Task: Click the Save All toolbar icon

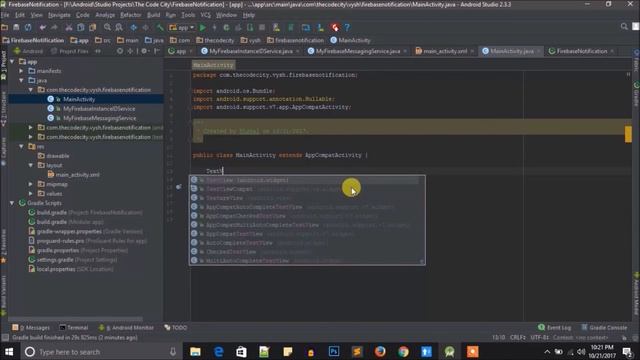Action: tap(16, 27)
